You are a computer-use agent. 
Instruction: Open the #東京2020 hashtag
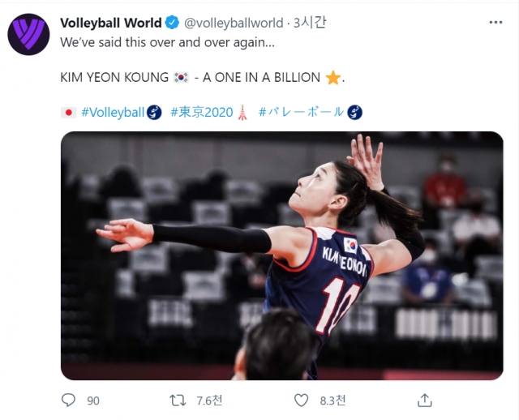tap(202, 113)
